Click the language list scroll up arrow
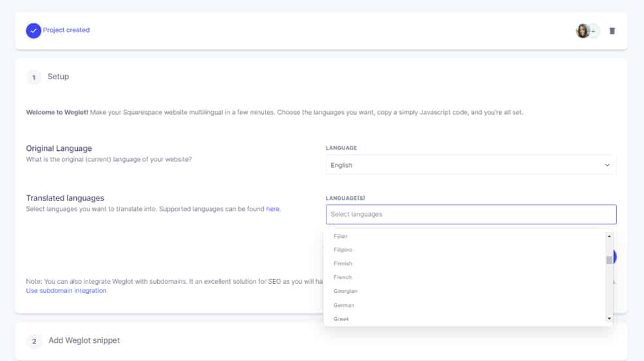644x361 pixels. pyautogui.click(x=609, y=236)
